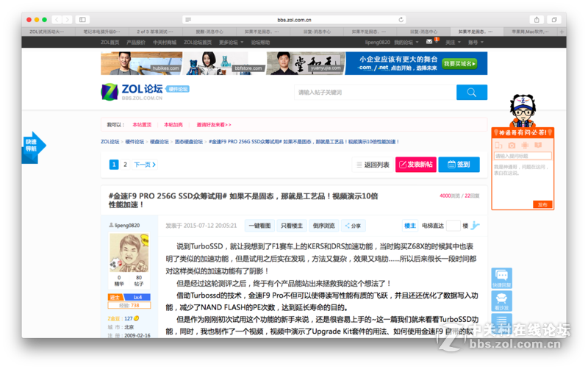Click 硬盘论坛 in the breadcrumb
The width and height of the screenshot is (588, 369).
(159, 142)
